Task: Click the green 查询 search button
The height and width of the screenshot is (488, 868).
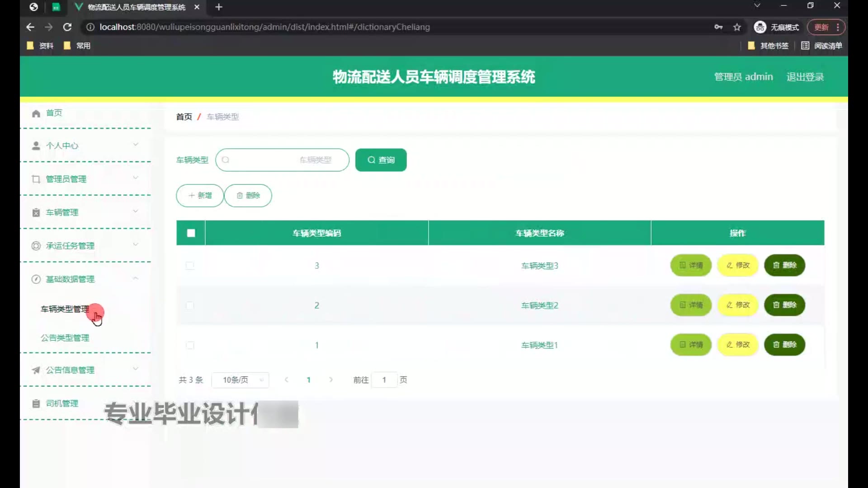Action: 381,160
